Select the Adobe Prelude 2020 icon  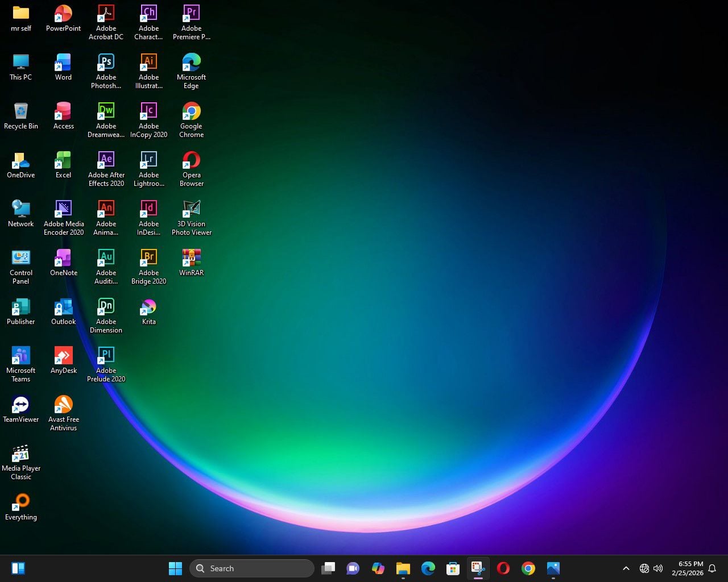point(106,364)
